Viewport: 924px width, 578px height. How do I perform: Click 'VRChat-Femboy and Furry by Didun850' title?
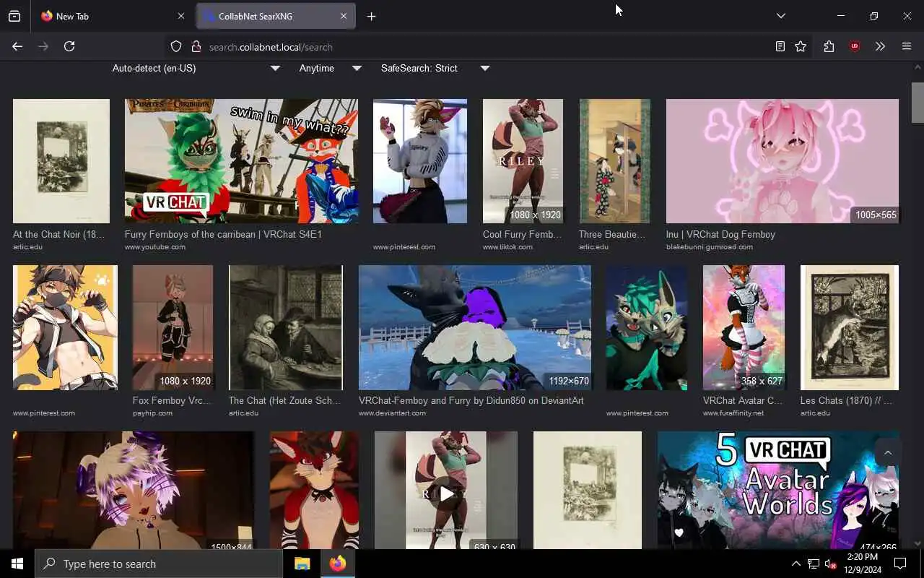[471, 401]
